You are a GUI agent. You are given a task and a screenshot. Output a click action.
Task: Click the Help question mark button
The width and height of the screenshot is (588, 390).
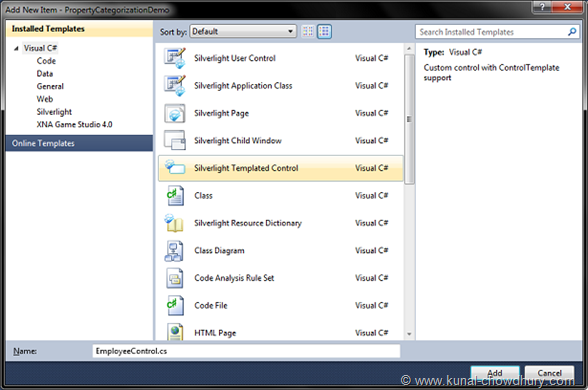(x=542, y=6)
